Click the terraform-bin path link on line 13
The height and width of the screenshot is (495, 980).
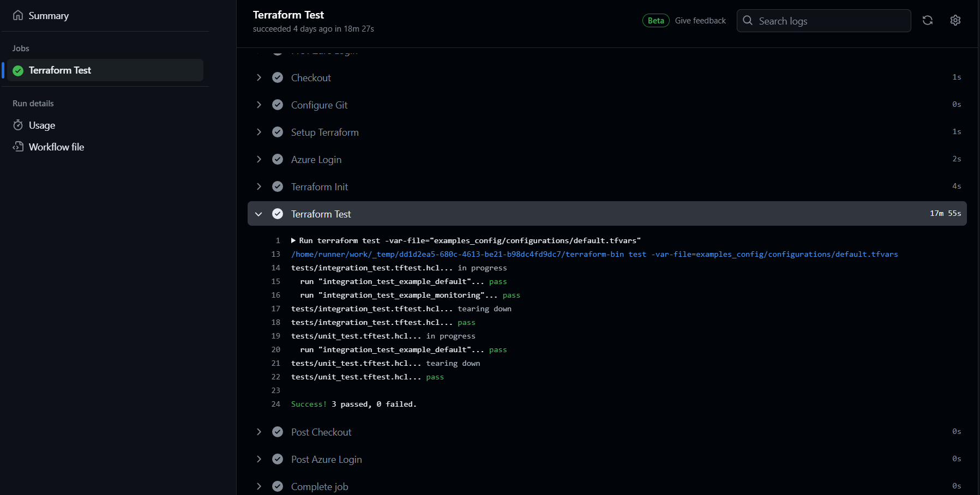(594, 254)
